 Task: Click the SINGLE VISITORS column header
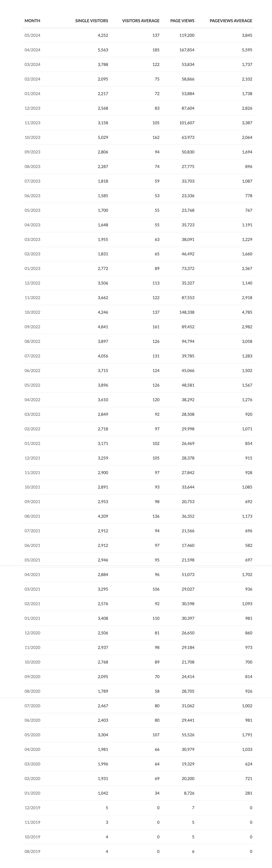pos(92,21)
